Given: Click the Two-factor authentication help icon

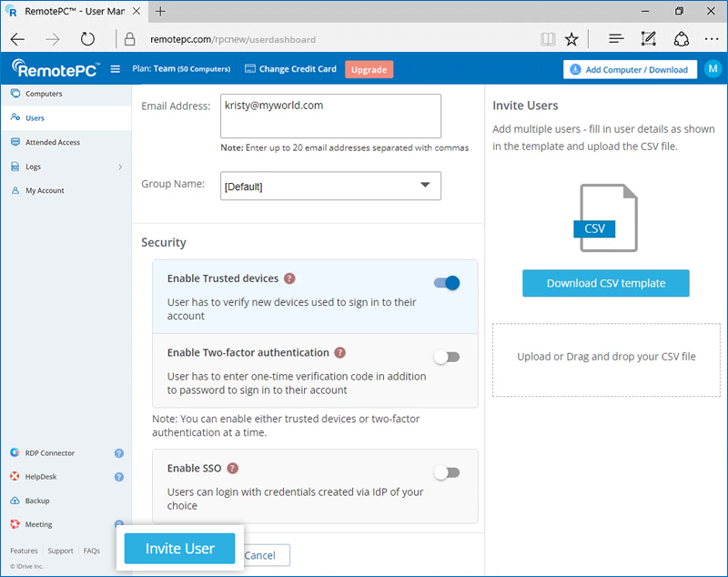Looking at the screenshot, I should [339, 353].
